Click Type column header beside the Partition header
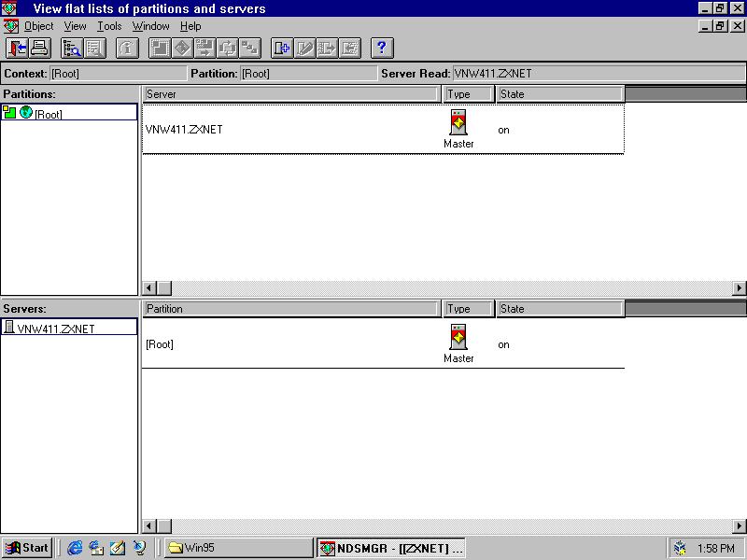This screenshot has width=747, height=560. 469,309
